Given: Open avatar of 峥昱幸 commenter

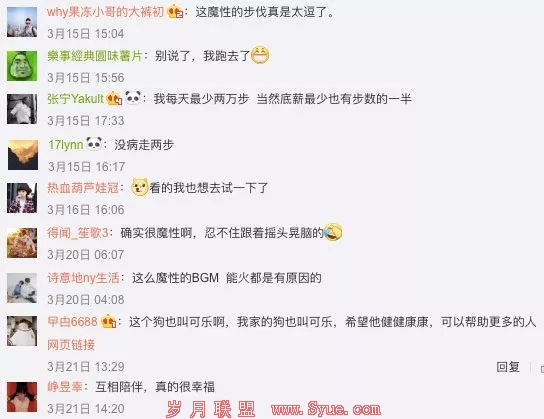Looking at the screenshot, I should click(22, 397).
